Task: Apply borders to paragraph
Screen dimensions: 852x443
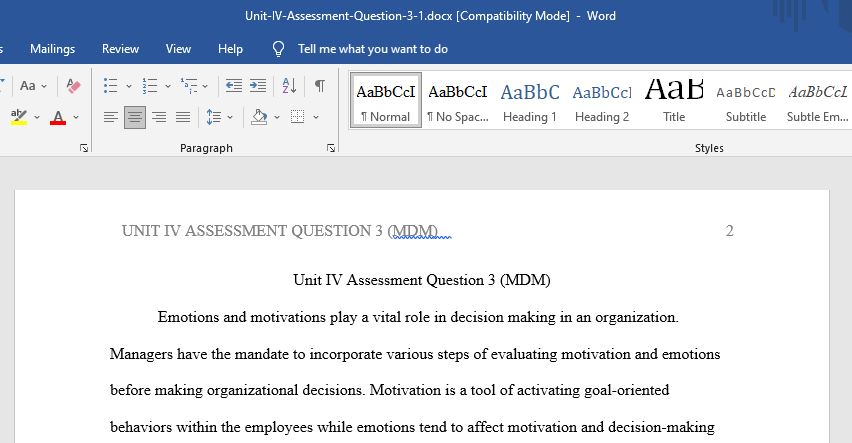Action: point(297,117)
